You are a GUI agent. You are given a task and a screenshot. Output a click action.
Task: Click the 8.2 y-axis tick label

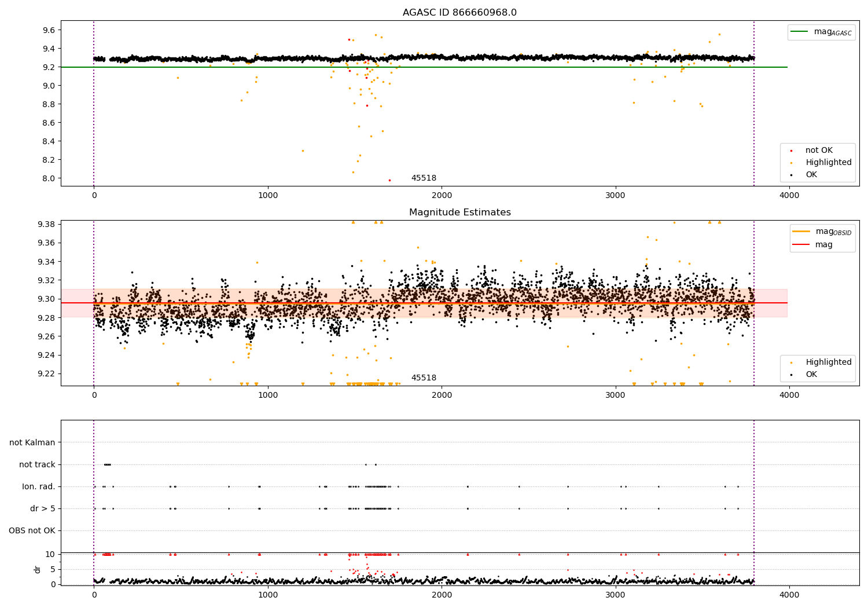(49, 160)
